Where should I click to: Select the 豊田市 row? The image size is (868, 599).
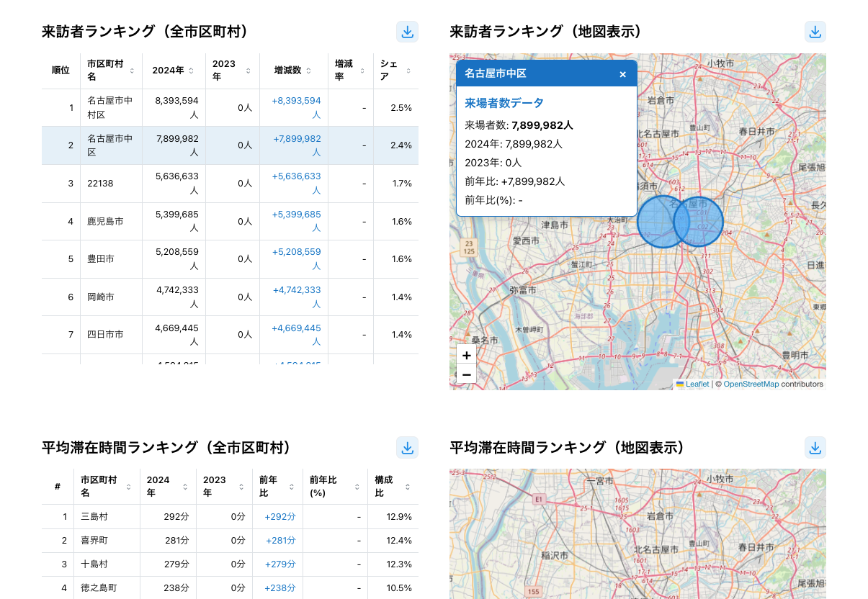(230, 259)
